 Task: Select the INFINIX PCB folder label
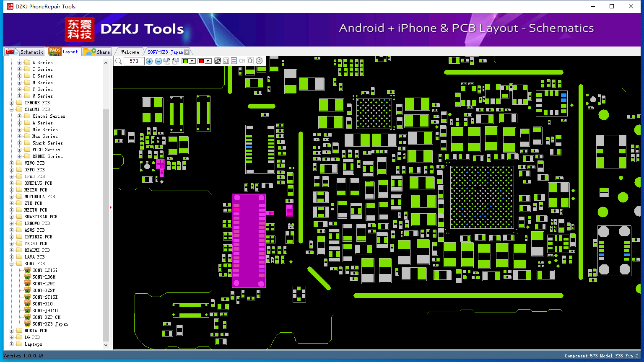click(38, 237)
